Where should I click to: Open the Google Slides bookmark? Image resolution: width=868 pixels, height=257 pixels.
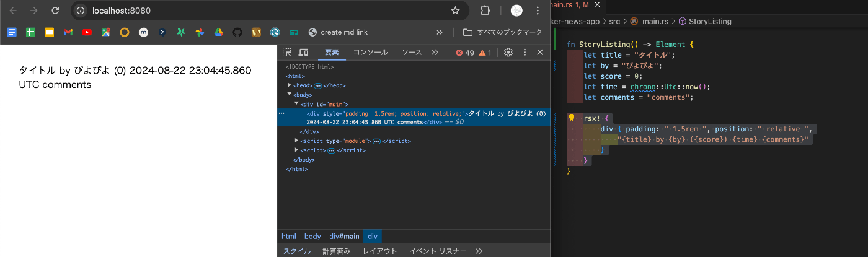49,32
